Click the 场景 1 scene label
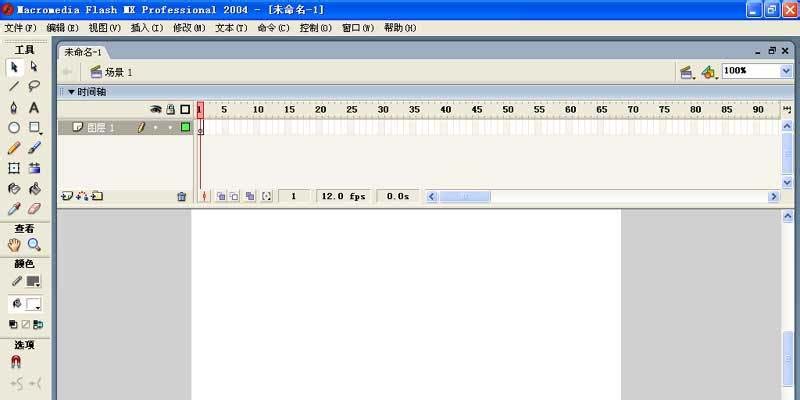 click(119, 72)
